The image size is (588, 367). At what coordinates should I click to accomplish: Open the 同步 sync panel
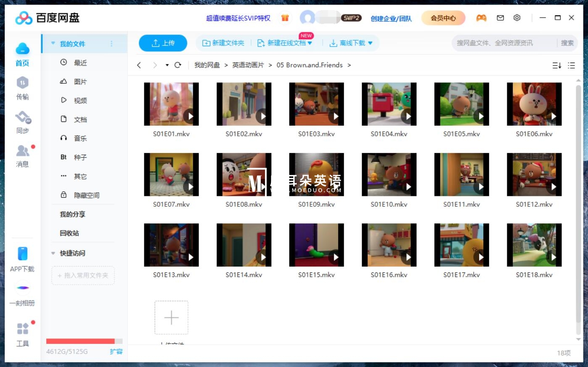click(23, 122)
